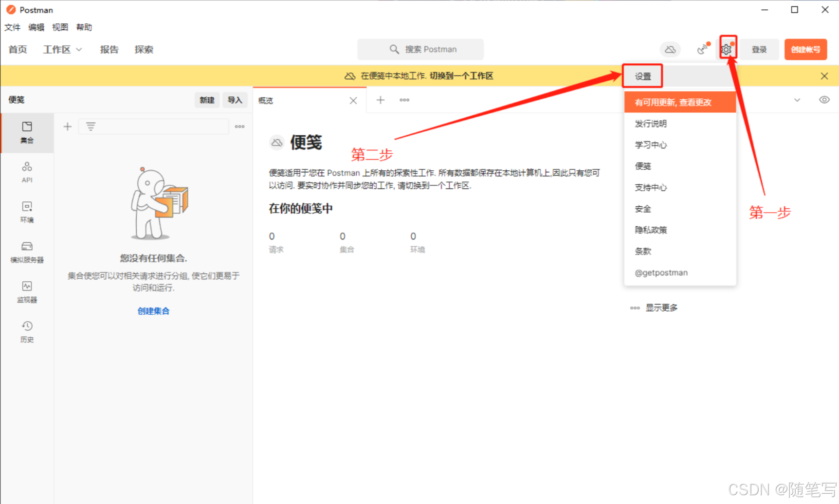Viewport: 839px width, 504px height.
Task: Close the 概览 tab
Action: click(x=353, y=100)
